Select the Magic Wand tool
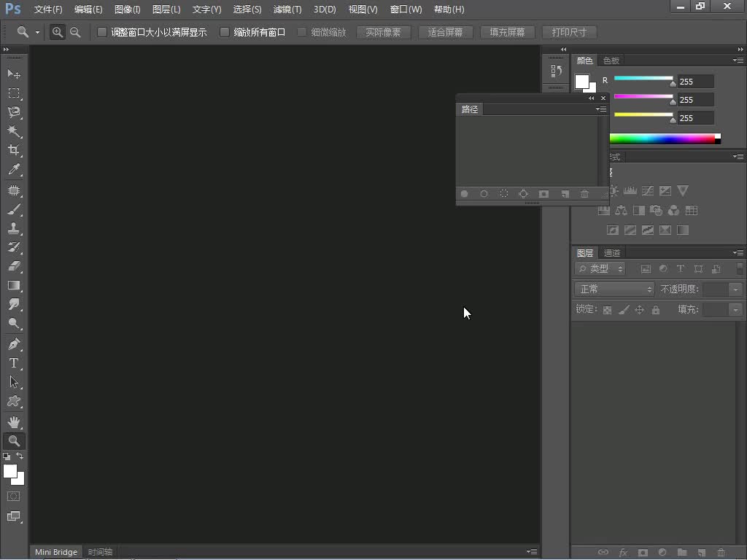Viewport: 747px width, 560px height. pyautogui.click(x=14, y=131)
